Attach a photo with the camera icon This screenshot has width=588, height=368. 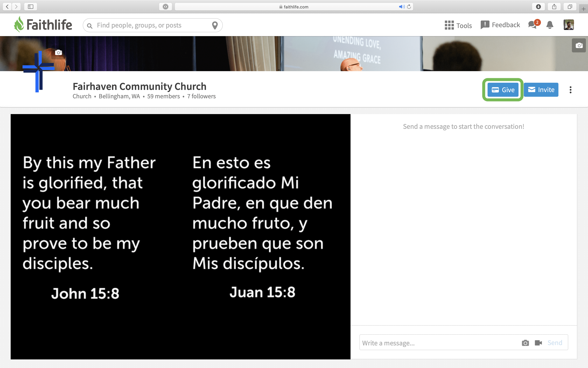pyautogui.click(x=525, y=343)
